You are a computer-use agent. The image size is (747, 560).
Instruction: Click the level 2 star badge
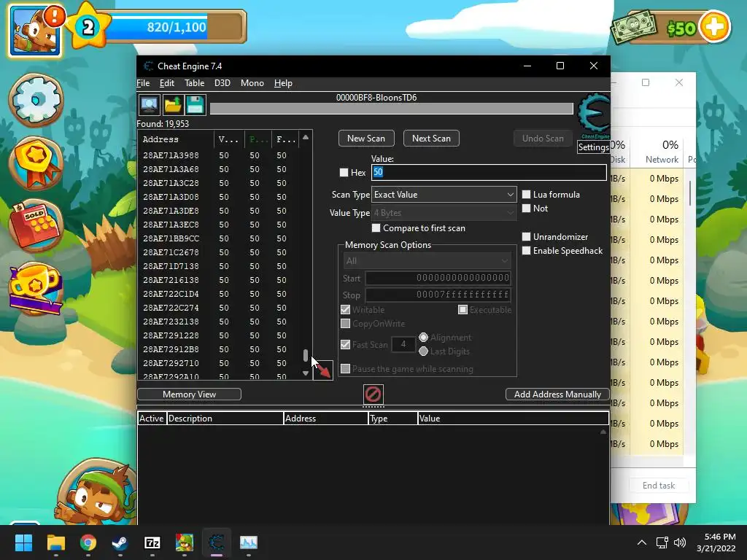click(88, 27)
